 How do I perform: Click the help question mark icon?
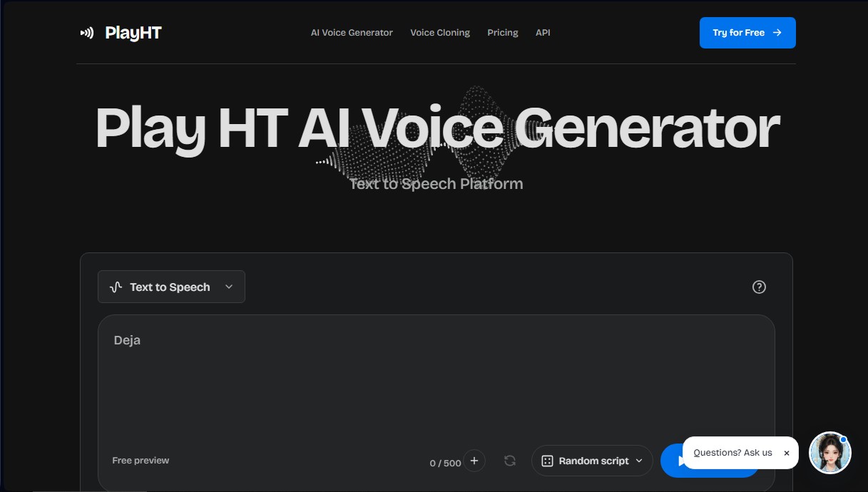tap(759, 287)
